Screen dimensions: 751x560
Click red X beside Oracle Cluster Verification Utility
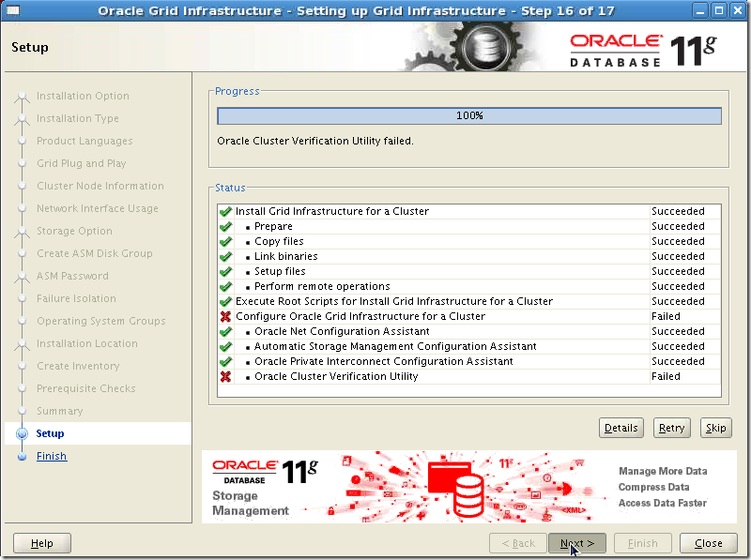pyautogui.click(x=225, y=376)
